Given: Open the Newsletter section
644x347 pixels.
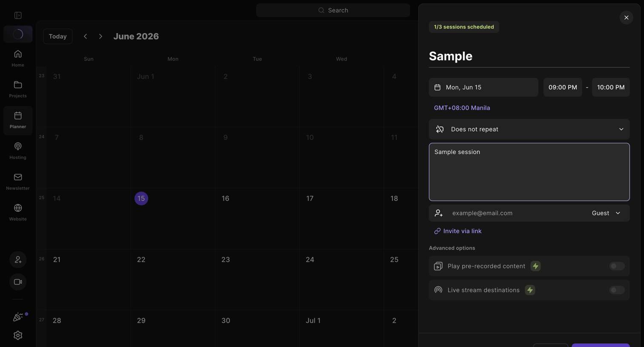Looking at the screenshot, I should [18, 182].
